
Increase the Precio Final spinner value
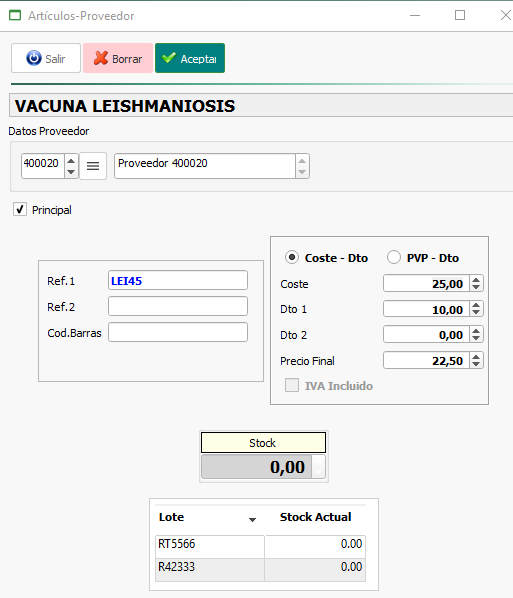click(x=476, y=357)
